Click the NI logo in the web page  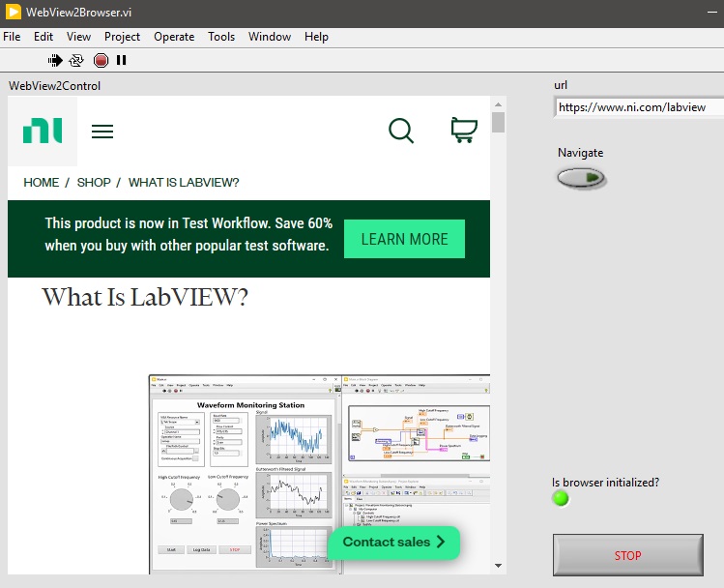click(43, 131)
